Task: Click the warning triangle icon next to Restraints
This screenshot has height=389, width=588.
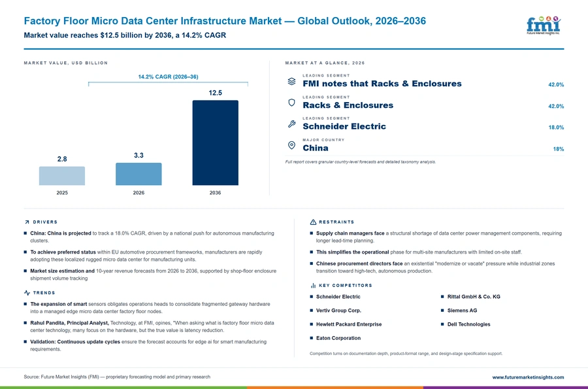Action: click(x=313, y=222)
